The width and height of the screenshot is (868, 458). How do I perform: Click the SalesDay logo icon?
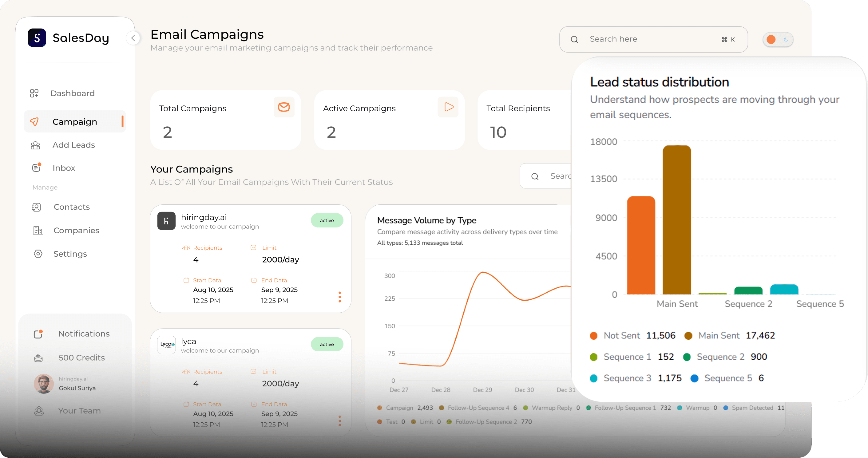pos(37,38)
